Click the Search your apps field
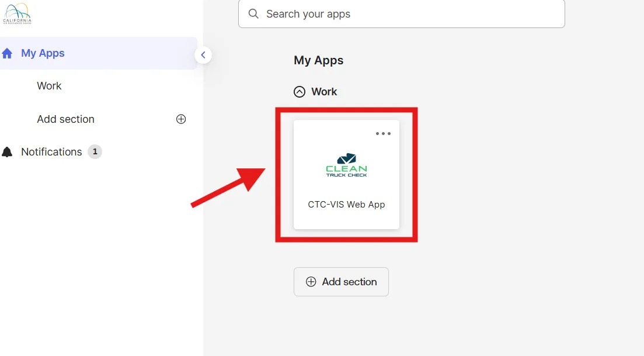The image size is (644, 356). (x=401, y=14)
